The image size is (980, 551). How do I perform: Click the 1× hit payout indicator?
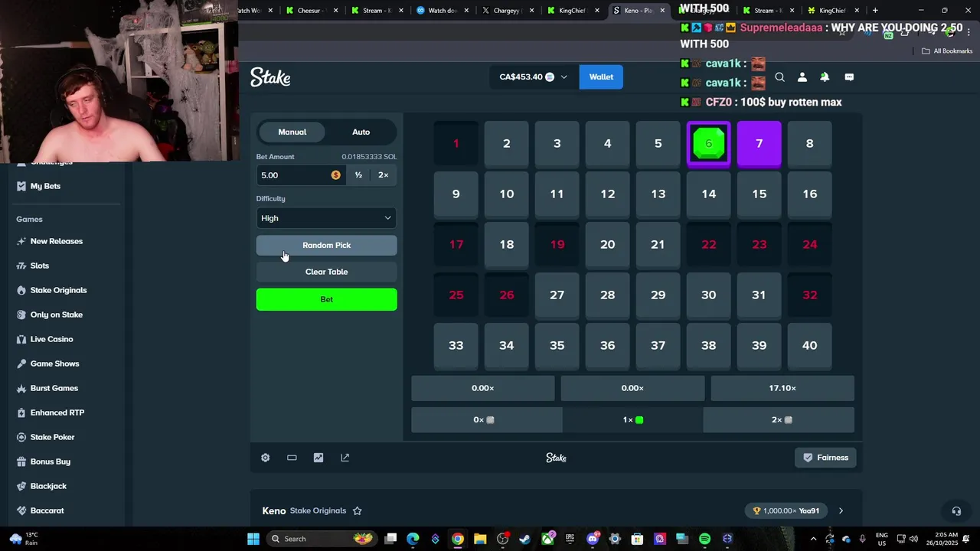[632, 419]
